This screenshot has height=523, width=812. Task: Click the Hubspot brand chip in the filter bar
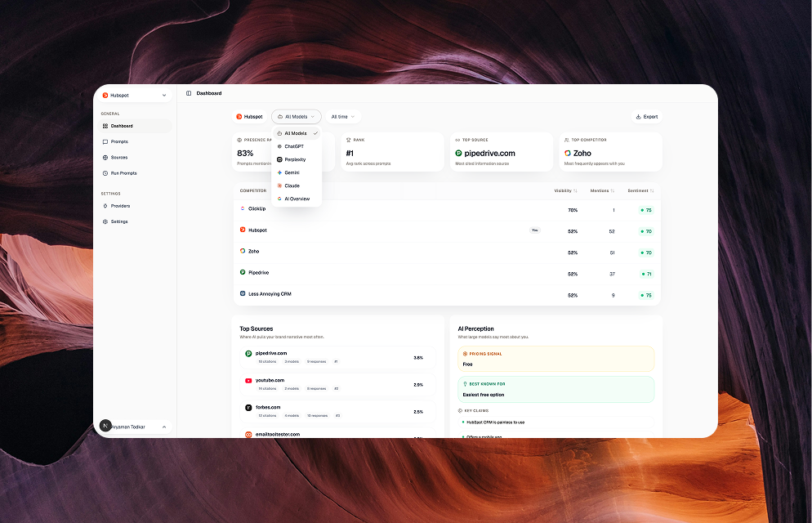250,117
